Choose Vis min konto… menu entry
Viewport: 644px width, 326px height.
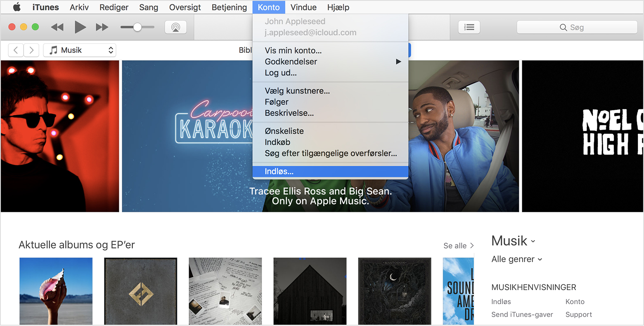pyautogui.click(x=330, y=50)
